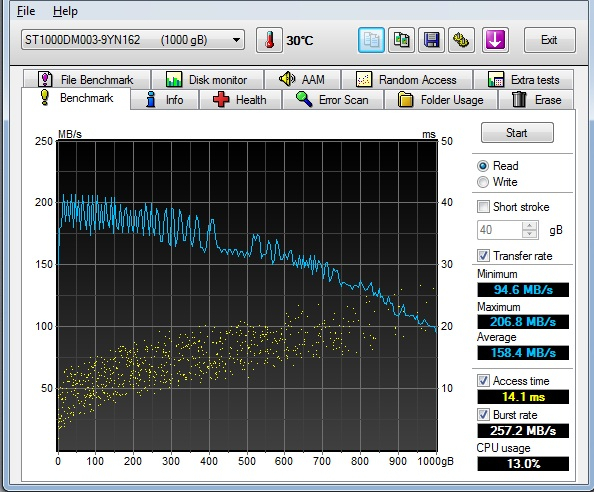Screen dimensions: 594x492
Task: Click the Maximum 206.8 MB/s value
Action: [x=523, y=322]
